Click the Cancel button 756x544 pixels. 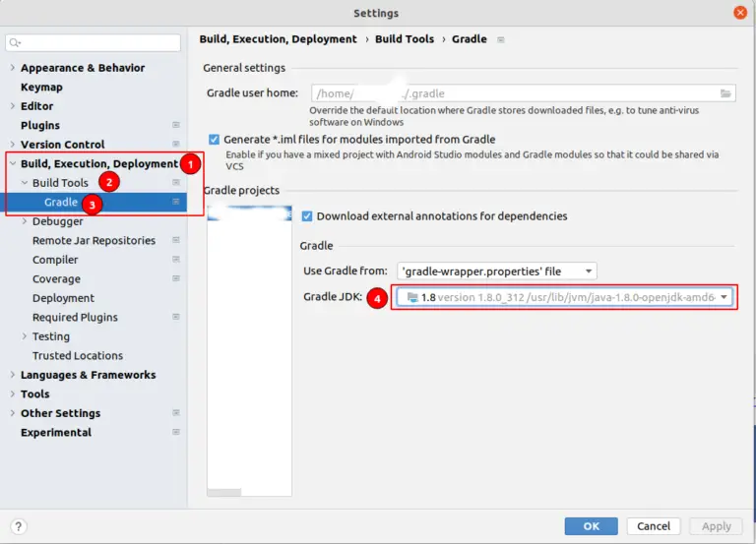coord(654,526)
